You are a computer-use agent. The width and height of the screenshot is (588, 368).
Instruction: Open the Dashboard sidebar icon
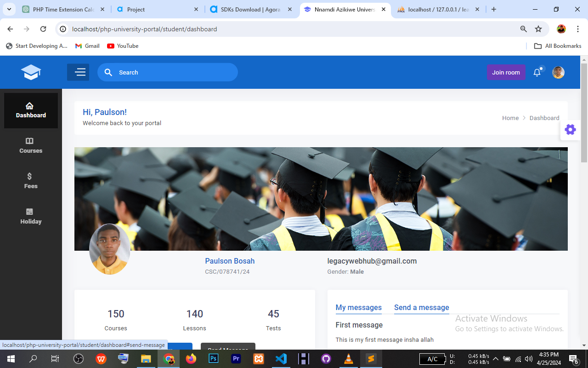(x=30, y=110)
